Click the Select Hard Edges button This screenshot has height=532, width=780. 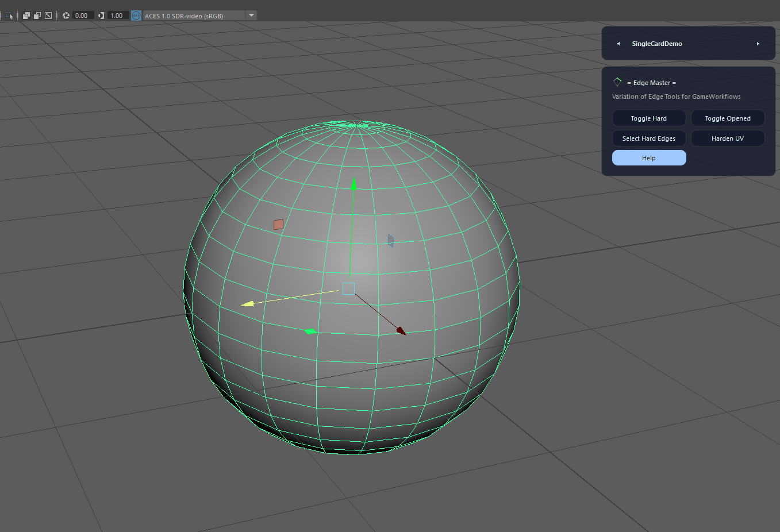pyautogui.click(x=649, y=138)
